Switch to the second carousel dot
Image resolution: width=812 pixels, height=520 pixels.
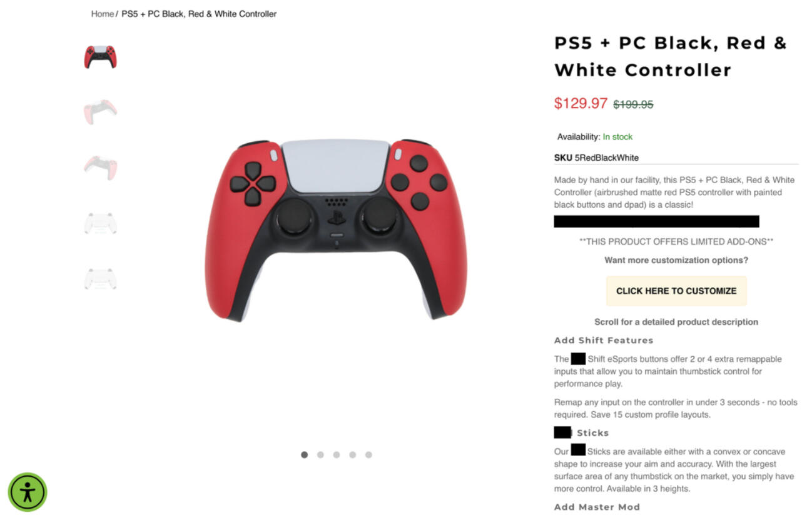coord(320,455)
